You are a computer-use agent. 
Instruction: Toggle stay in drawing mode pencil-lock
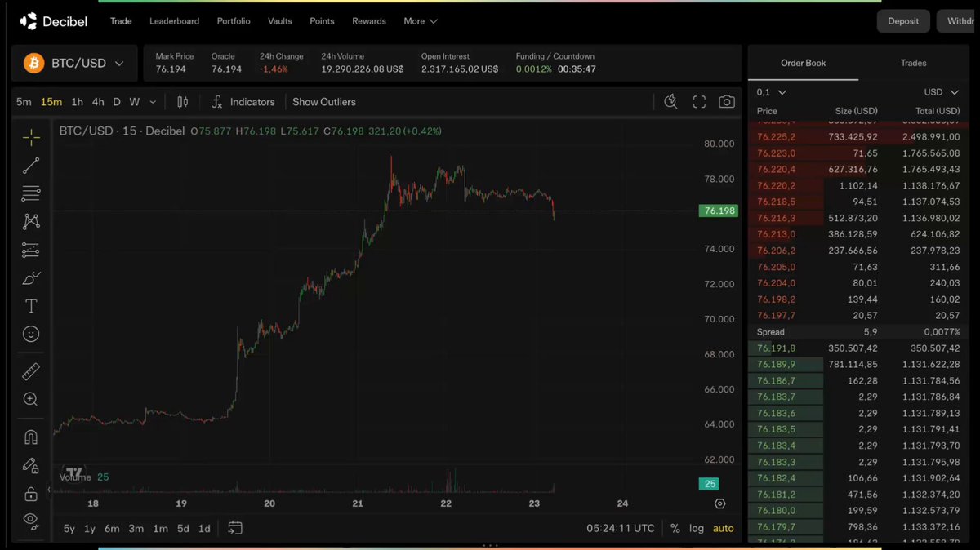tap(31, 465)
